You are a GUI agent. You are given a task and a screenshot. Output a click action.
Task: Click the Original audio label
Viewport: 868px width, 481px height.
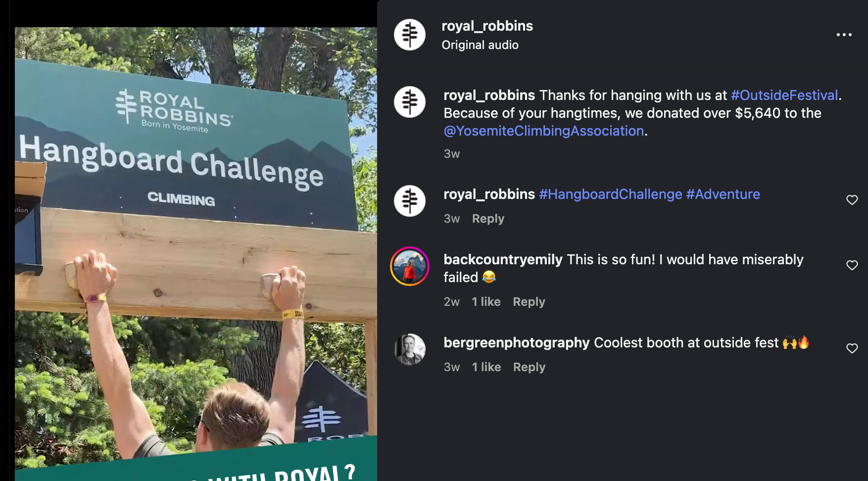[480, 45]
